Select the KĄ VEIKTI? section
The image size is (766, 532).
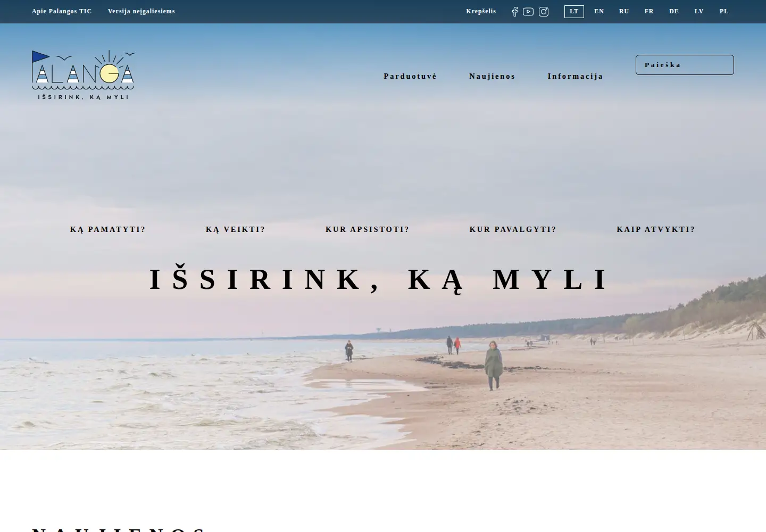tap(236, 229)
